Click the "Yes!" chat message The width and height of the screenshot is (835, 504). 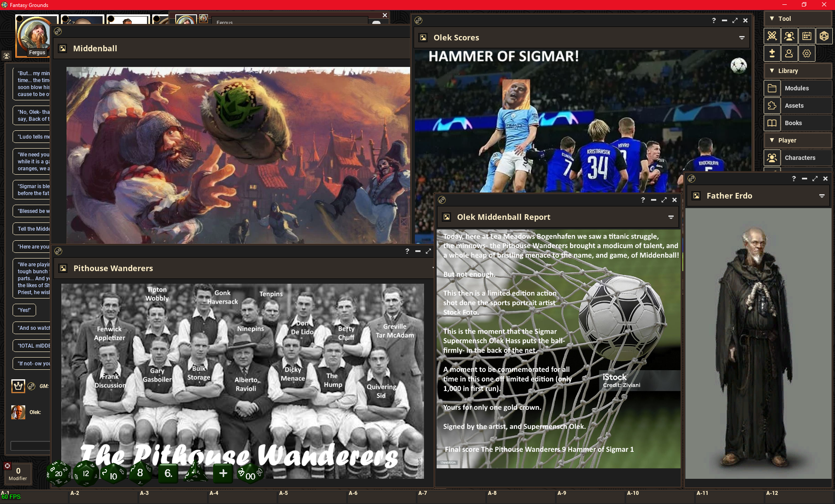point(24,310)
